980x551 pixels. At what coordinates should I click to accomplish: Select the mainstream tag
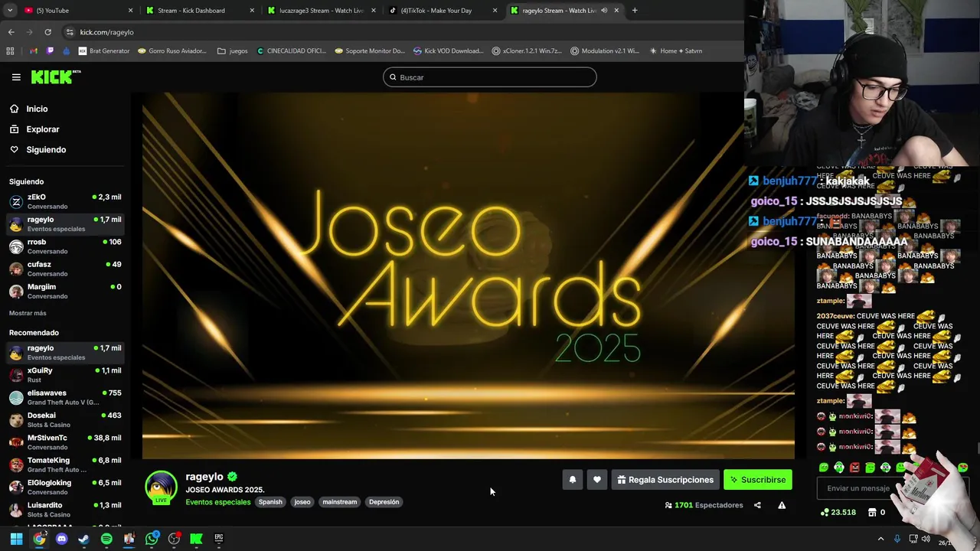pyautogui.click(x=340, y=502)
